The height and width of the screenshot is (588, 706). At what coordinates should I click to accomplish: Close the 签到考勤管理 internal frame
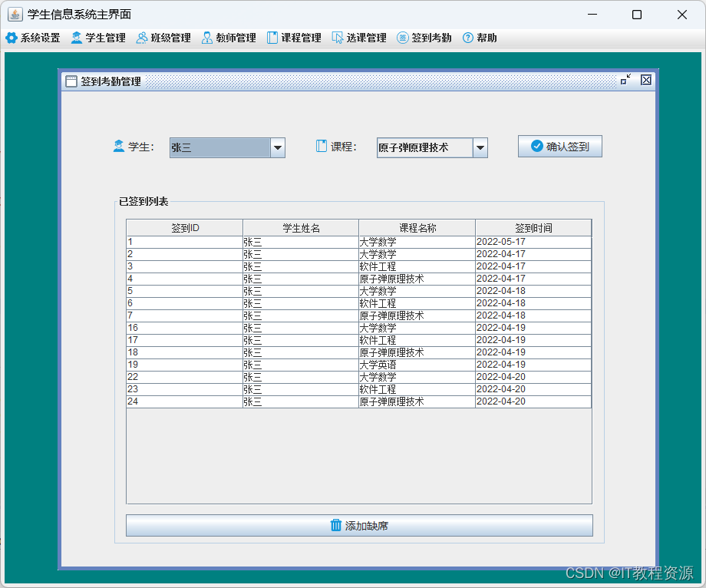[646, 80]
